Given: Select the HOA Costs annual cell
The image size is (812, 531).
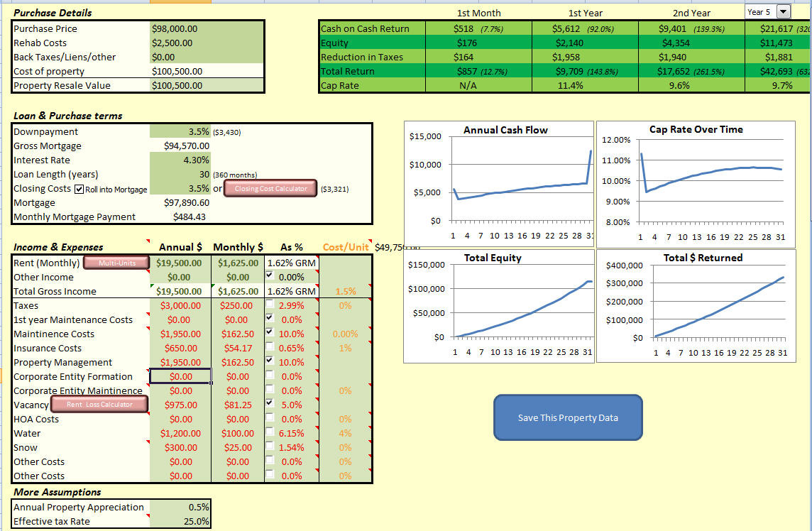Looking at the screenshot, I should click(x=180, y=419).
